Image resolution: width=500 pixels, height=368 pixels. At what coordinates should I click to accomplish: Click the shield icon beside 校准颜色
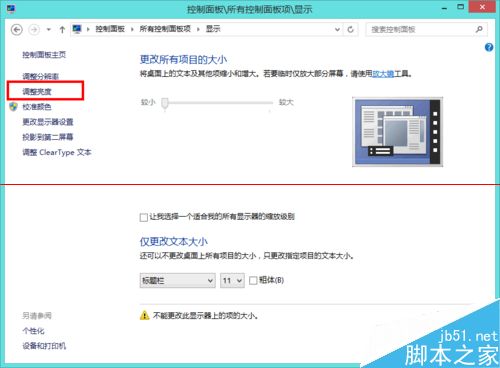click(x=13, y=107)
